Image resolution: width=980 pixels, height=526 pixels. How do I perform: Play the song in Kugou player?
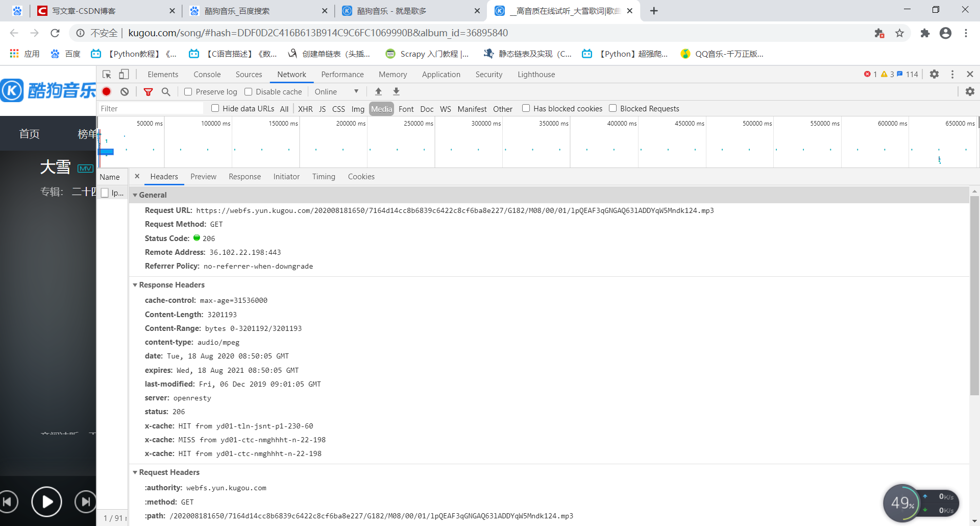pos(46,502)
